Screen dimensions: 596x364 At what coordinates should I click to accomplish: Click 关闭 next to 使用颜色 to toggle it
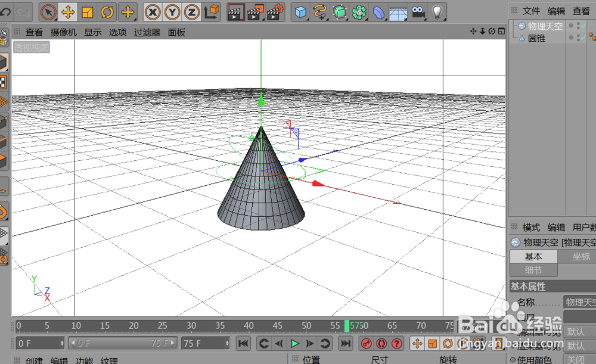pos(575,359)
